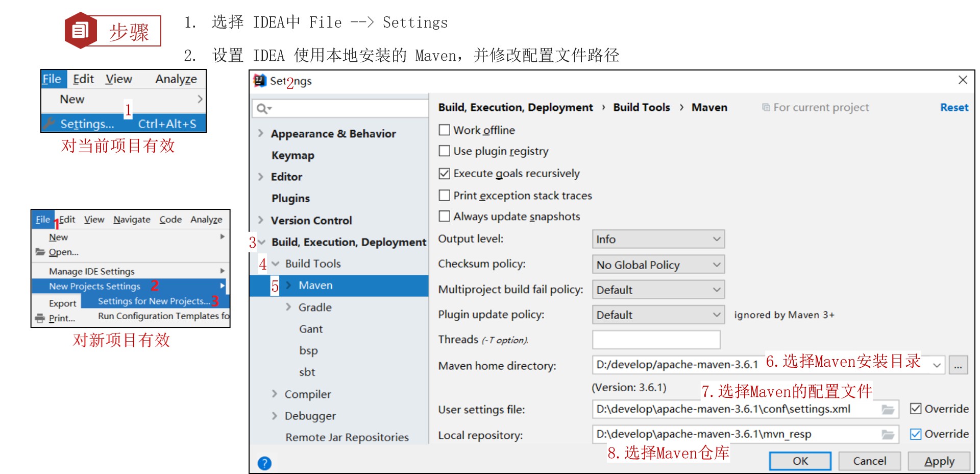980x474 pixels.
Task: Enable Always update snapshots checkbox
Action: coord(445,216)
